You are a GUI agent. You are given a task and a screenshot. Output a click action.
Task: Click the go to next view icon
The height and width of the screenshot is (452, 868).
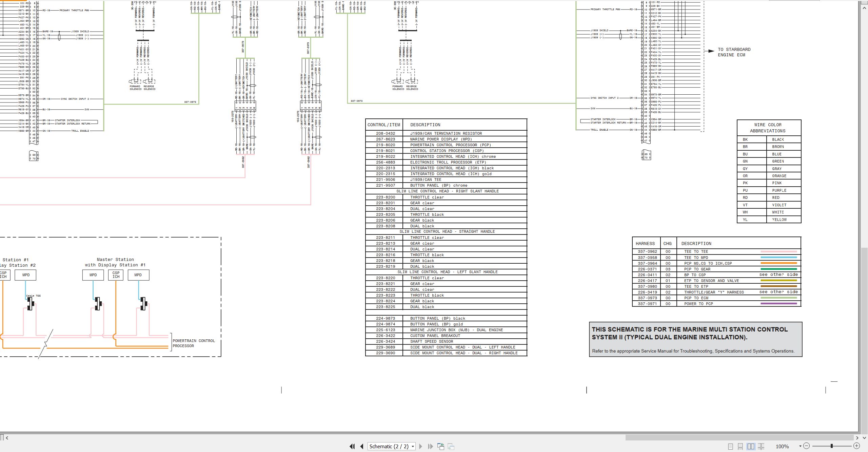pyautogui.click(x=451, y=447)
